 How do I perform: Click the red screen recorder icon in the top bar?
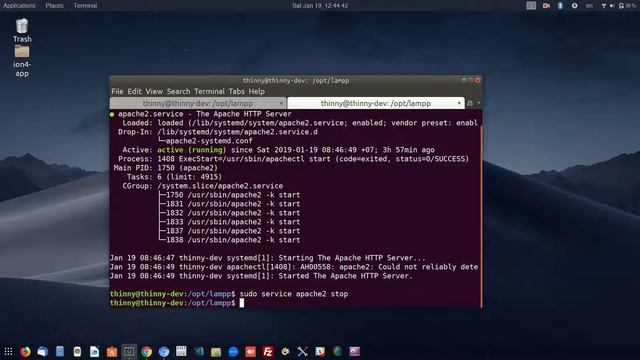click(546, 6)
